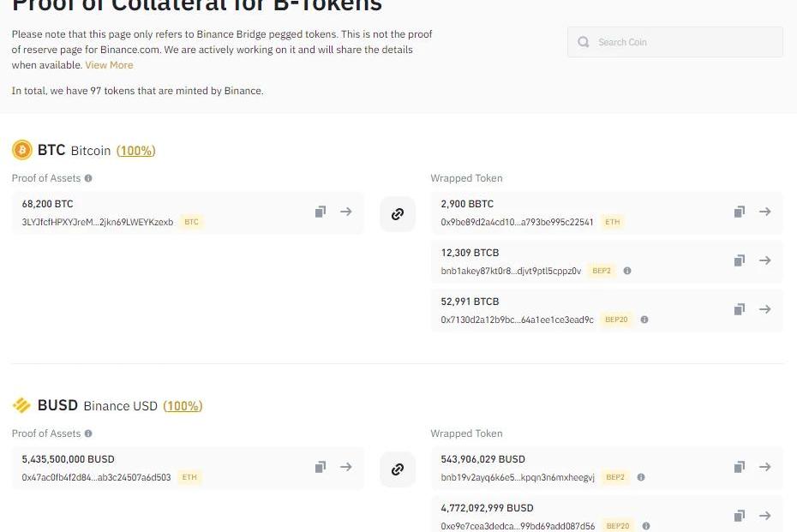Viewport: 797px width, 532px height.
Task: Click the BTC 100% collateral ratio link
Action: click(x=136, y=151)
